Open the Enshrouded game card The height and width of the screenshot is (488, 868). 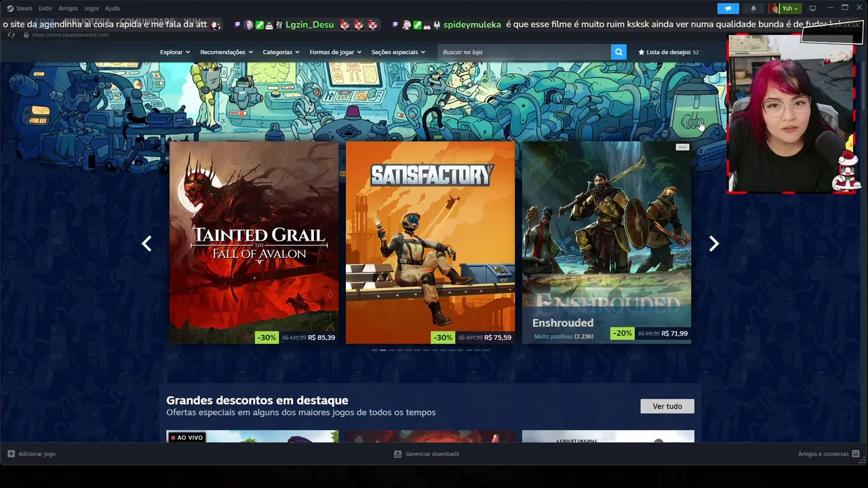point(606,243)
